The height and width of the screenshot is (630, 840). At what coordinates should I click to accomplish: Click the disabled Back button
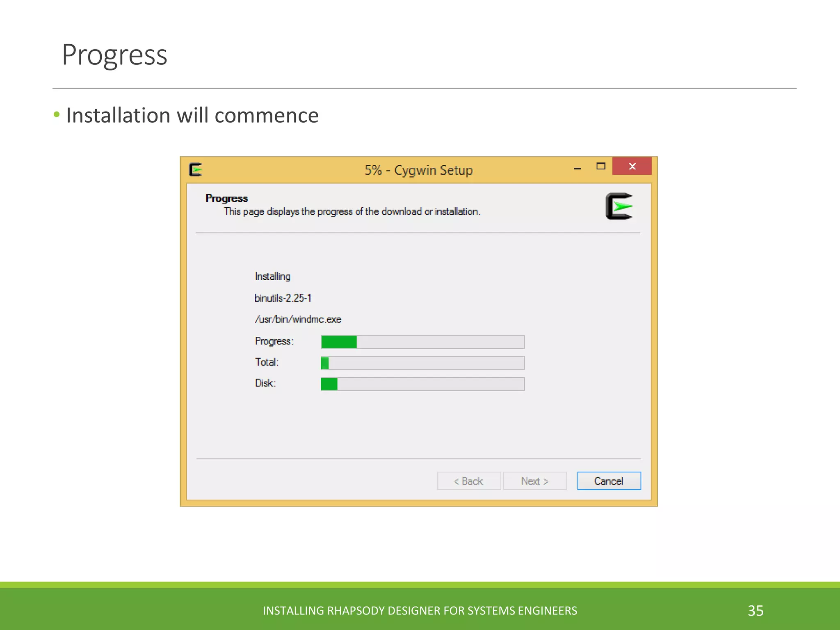tap(469, 481)
